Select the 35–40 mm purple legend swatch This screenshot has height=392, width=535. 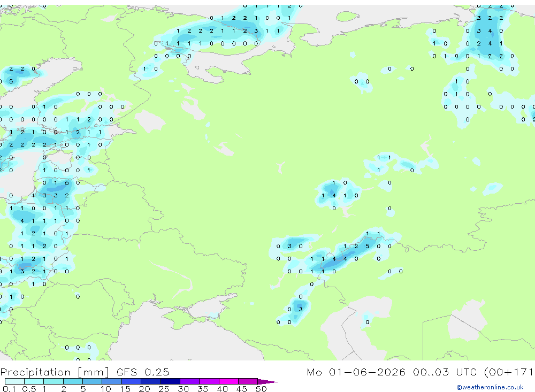click(x=209, y=381)
